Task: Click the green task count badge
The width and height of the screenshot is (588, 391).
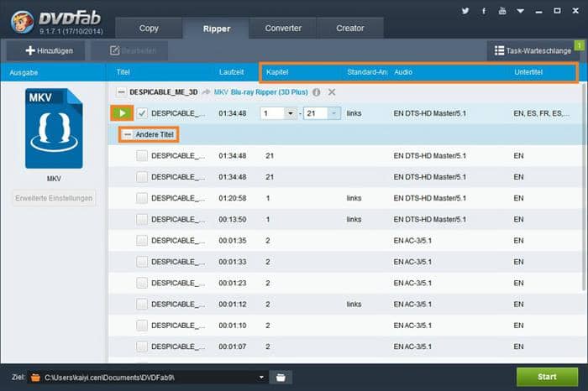Action: coord(580,45)
